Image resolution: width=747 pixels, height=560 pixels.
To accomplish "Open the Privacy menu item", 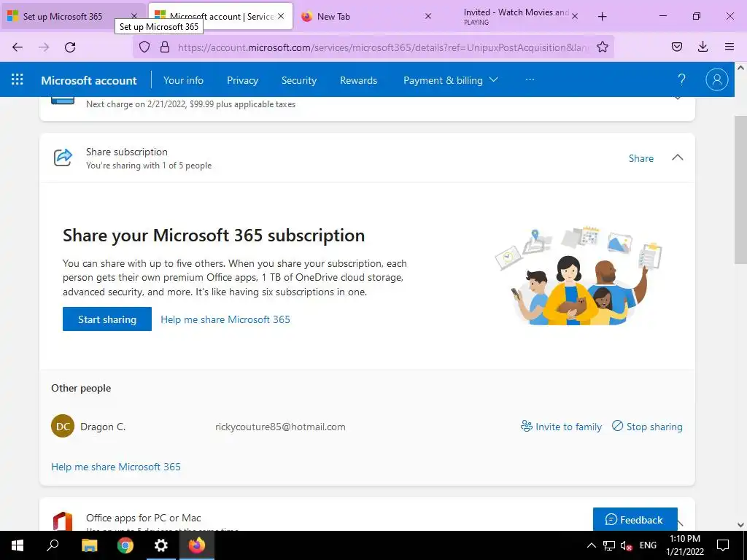I will [x=242, y=80].
